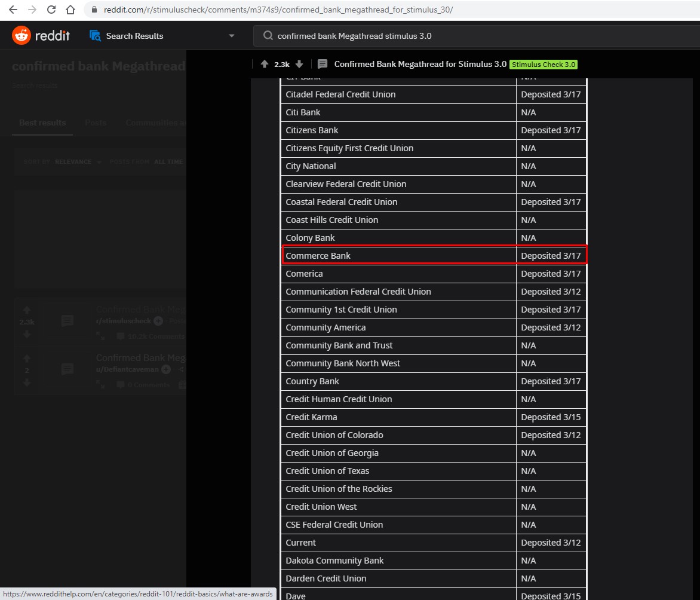Click the Commerce Bank table cell
700x600 pixels.
[398, 256]
